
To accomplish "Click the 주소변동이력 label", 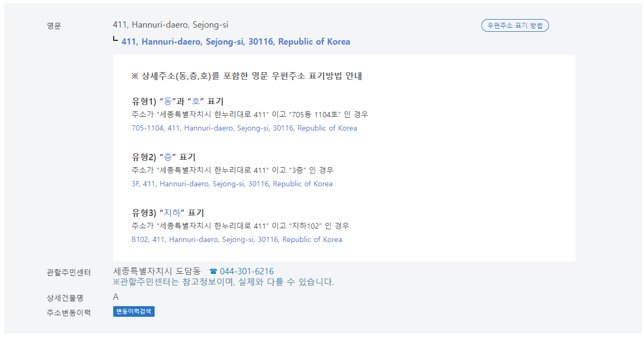I will 69,313.
